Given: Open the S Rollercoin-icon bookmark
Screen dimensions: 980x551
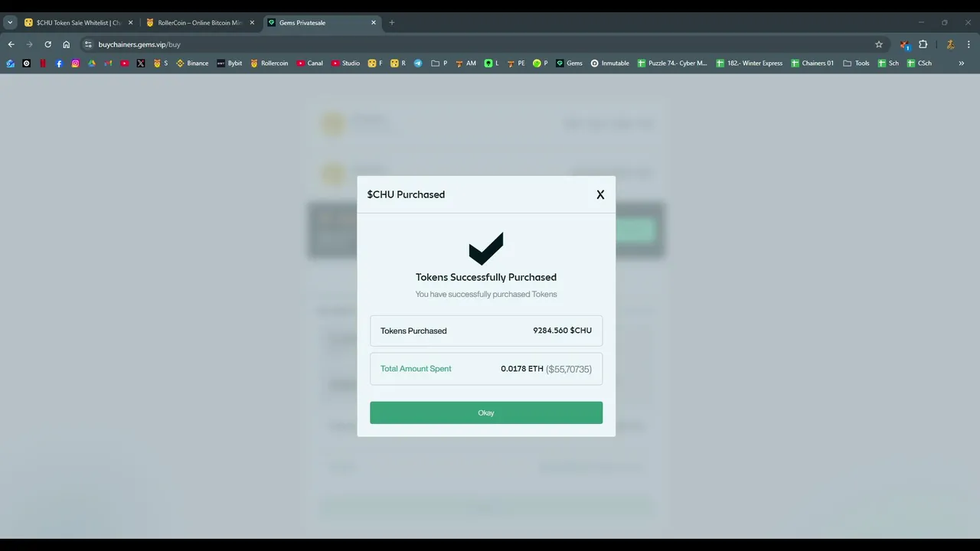Looking at the screenshot, I should (x=161, y=64).
